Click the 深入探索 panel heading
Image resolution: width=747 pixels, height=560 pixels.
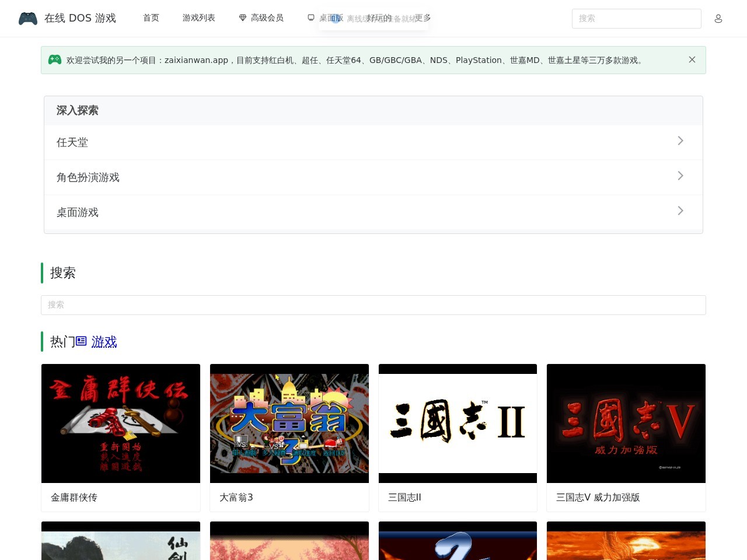pos(78,110)
